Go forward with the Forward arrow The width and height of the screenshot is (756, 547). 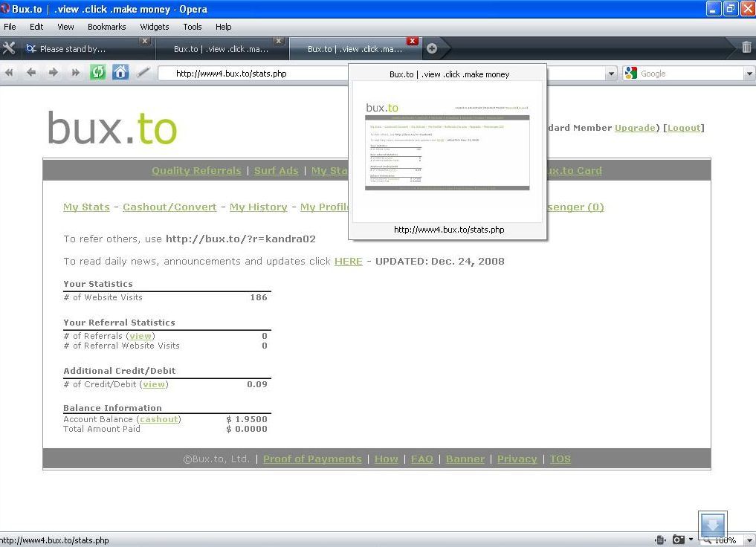53,73
